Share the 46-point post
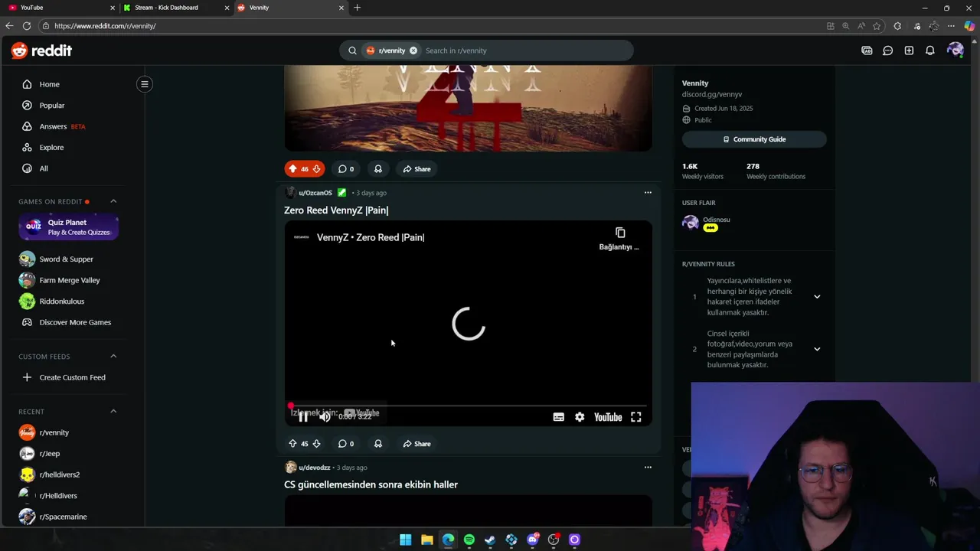The width and height of the screenshot is (980, 551). tap(417, 169)
